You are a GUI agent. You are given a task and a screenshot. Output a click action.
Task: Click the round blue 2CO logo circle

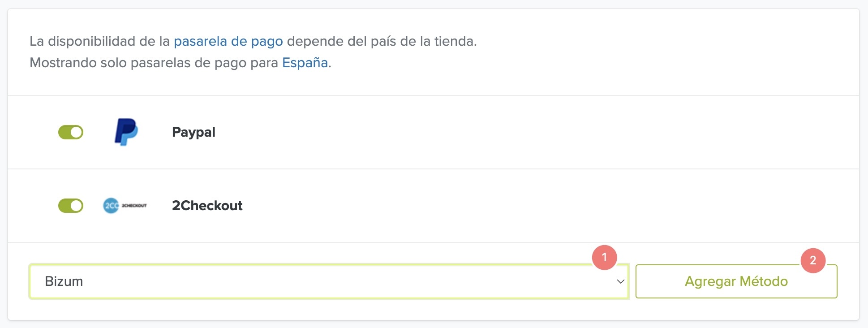coord(111,206)
